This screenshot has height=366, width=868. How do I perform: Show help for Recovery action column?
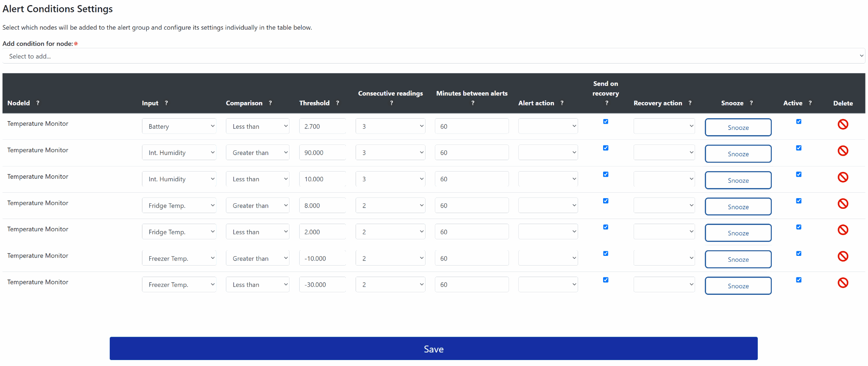(690, 103)
